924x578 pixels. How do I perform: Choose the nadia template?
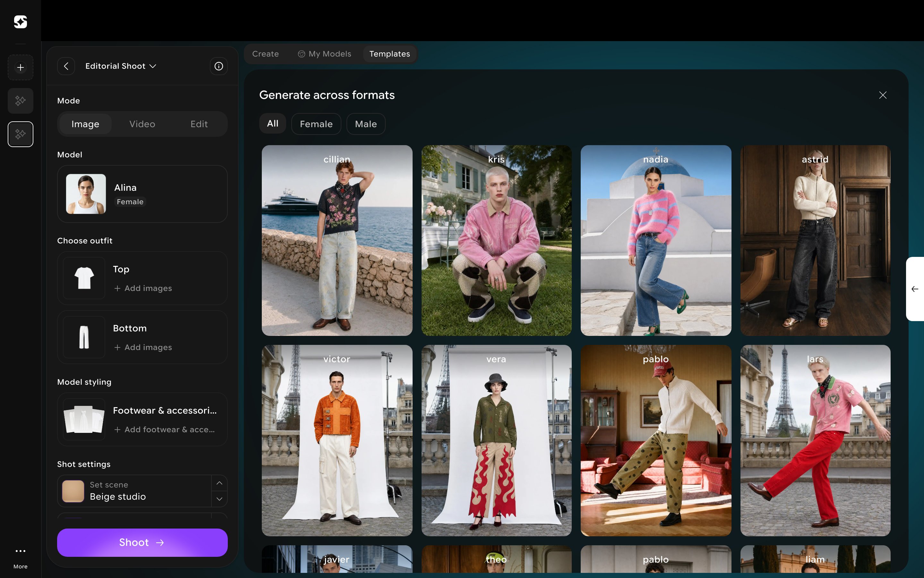656,241
